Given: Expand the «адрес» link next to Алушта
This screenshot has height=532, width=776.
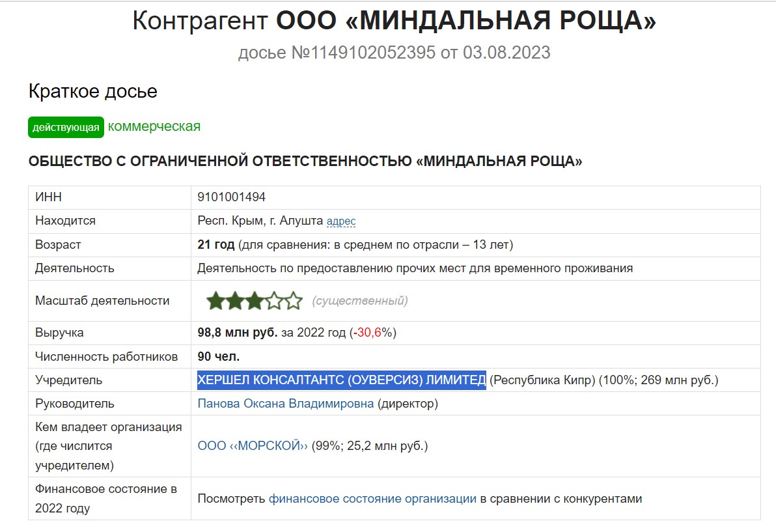Looking at the screenshot, I should tap(340, 221).
